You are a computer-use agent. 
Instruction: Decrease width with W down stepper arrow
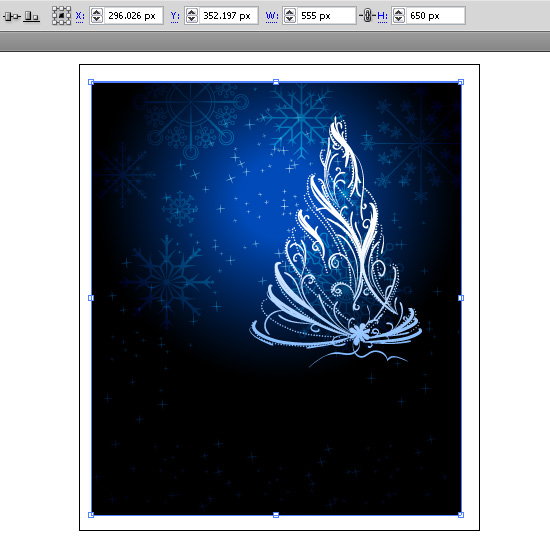(x=290, y=20)
